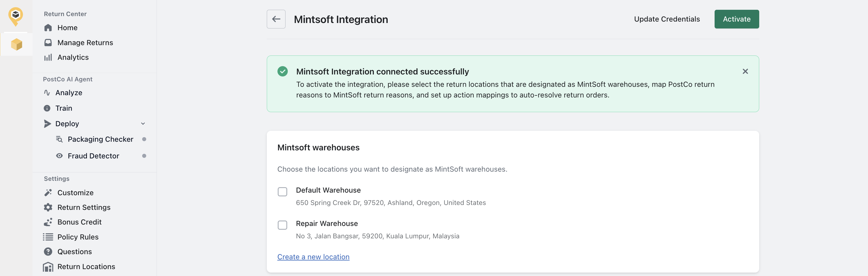
Task: Open the Packaging Checker item
Action: (100, 139)
